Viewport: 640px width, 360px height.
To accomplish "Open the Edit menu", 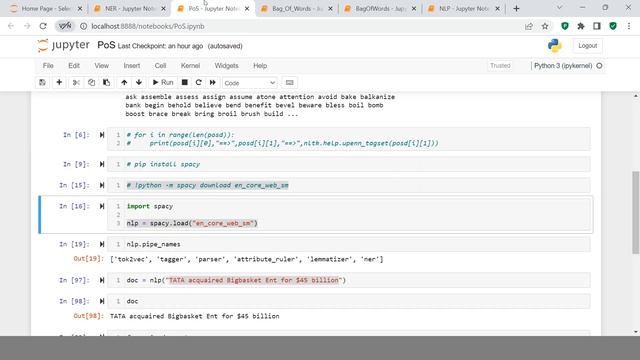I will click(74, 66).
